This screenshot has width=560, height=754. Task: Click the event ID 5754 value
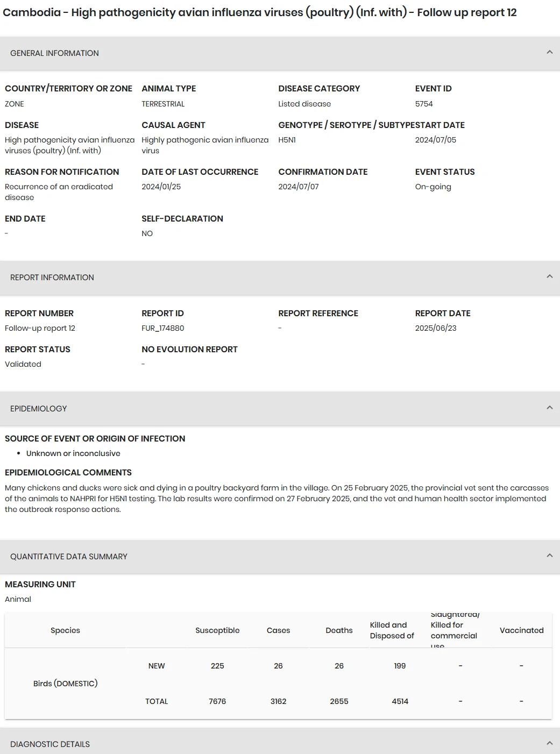[424, 104]
